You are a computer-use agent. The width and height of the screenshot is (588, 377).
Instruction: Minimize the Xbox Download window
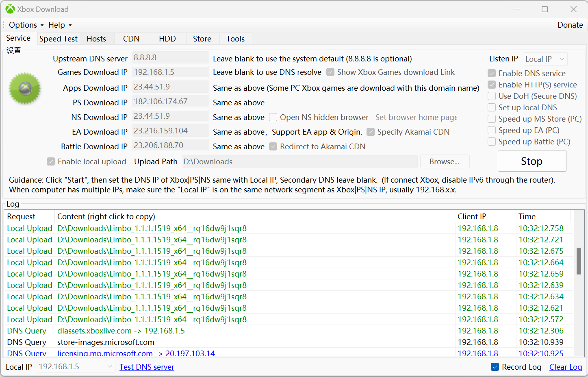pos(517,9)
